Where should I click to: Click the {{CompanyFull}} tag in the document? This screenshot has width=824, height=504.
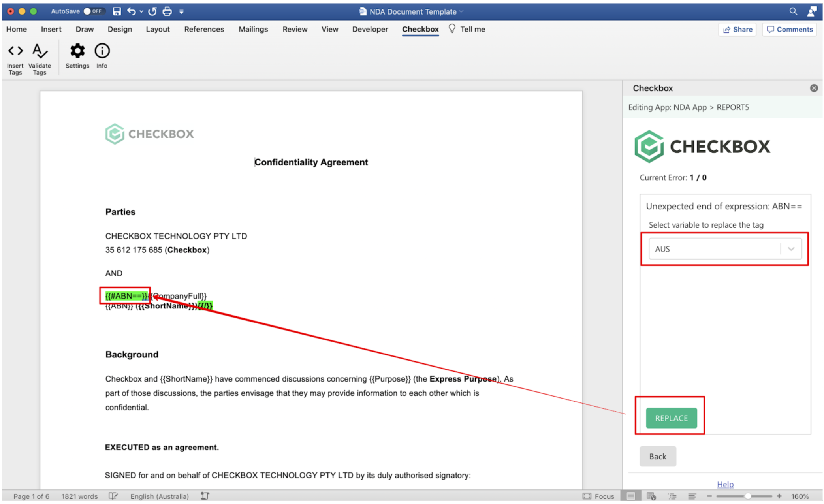click(178, 296)
